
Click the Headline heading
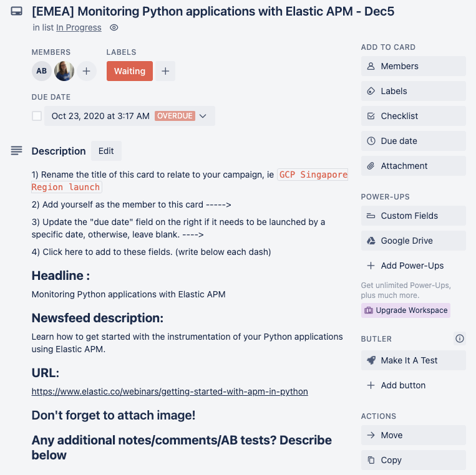pos(61,276)
